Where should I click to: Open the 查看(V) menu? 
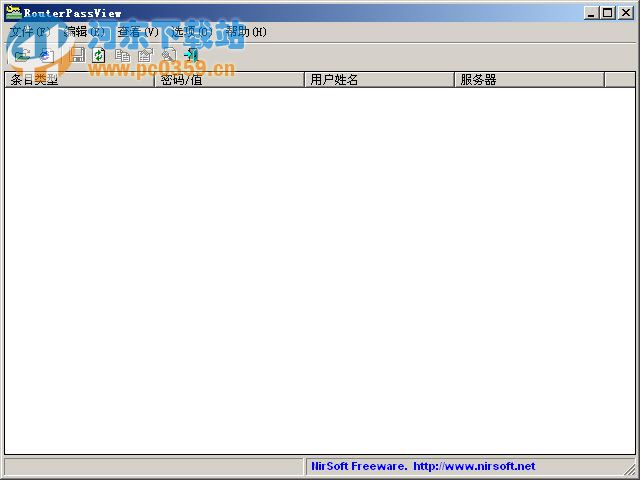click(x=138, y=32)
